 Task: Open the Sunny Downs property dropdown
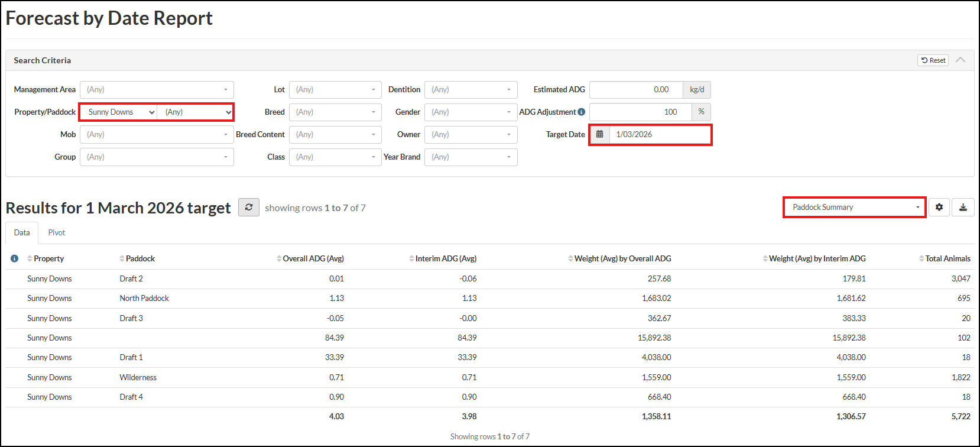[119, 112]
